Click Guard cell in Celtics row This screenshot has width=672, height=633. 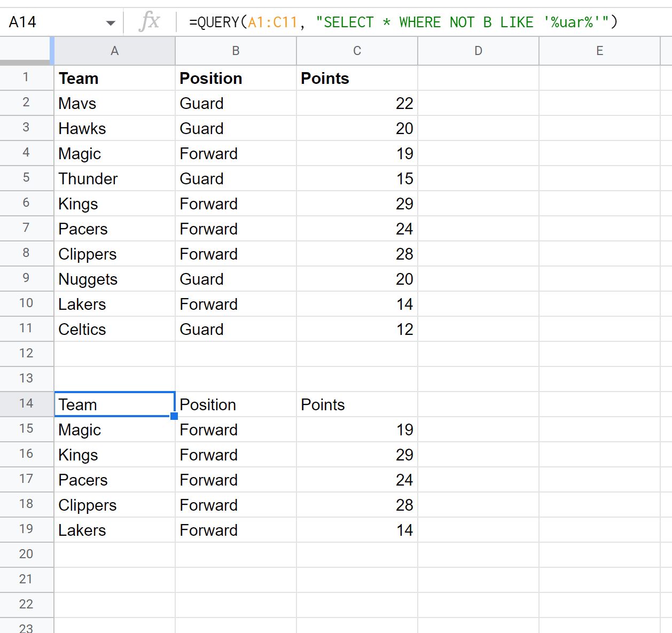(x=236, y=329)
